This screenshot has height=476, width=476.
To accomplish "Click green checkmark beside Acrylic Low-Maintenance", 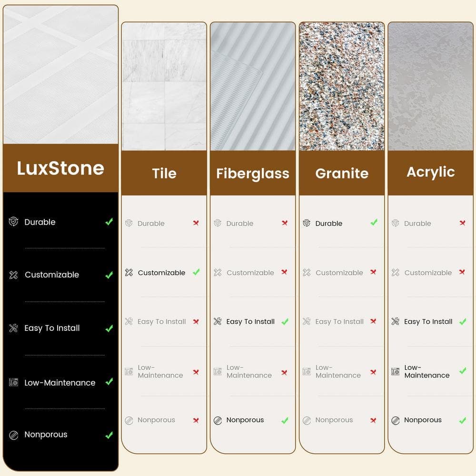I will 463,371.
